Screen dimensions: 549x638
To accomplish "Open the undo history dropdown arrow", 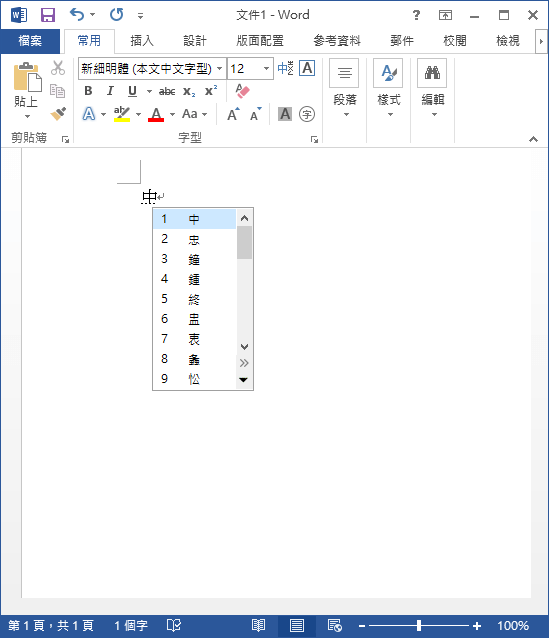I will tap(92, 15).
